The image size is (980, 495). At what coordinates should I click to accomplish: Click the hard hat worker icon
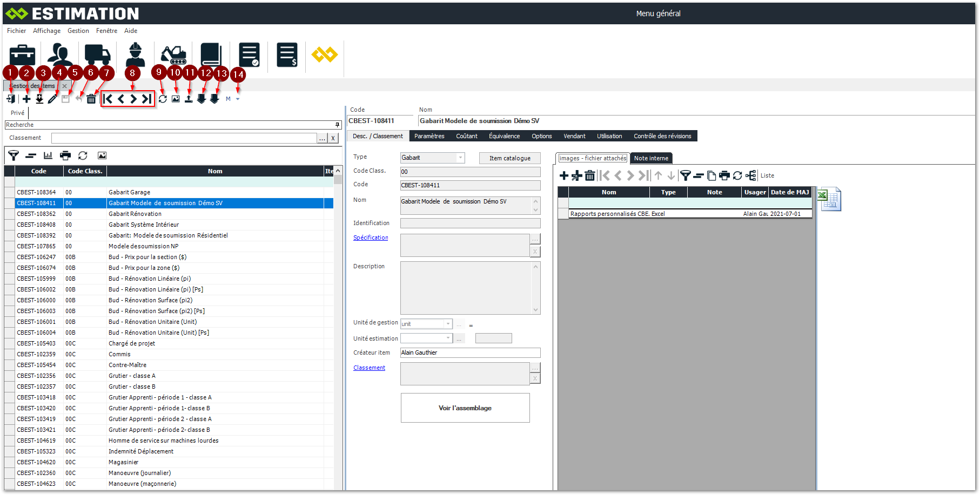pos(136,55)
